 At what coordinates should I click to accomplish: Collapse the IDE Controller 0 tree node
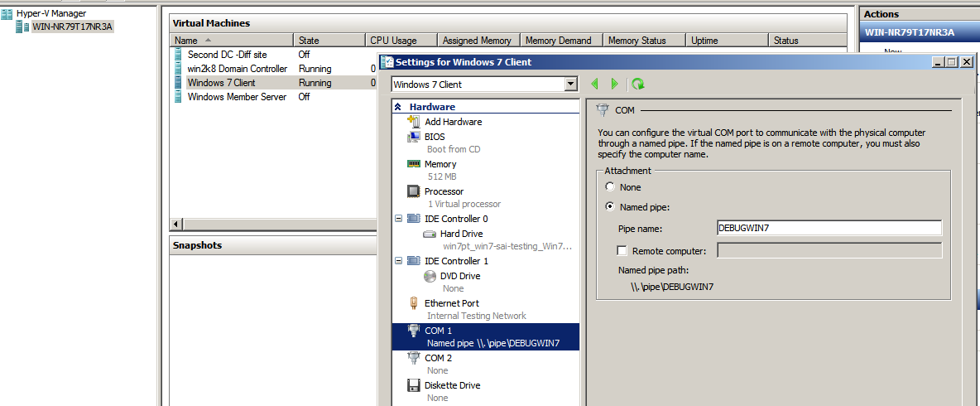click(x=399, y=219)
